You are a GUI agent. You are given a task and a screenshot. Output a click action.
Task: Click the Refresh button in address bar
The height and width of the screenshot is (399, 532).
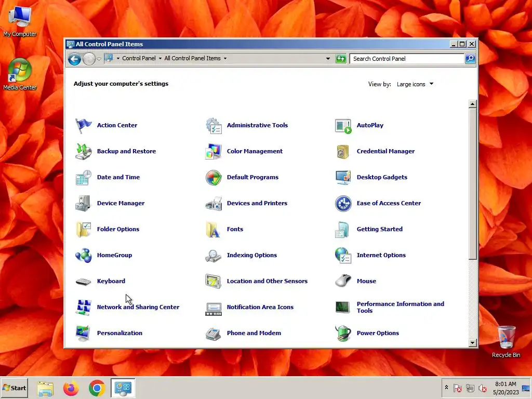point(341,59)
